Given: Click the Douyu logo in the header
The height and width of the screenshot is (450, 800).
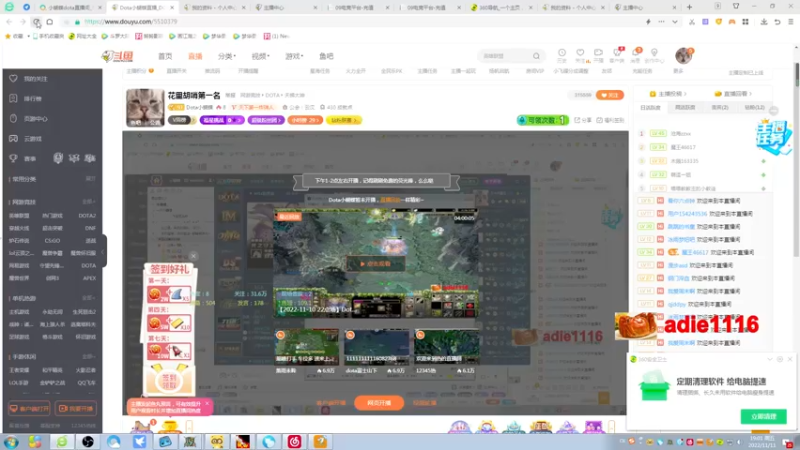Looking at the screenshot, I should [117, 56].
